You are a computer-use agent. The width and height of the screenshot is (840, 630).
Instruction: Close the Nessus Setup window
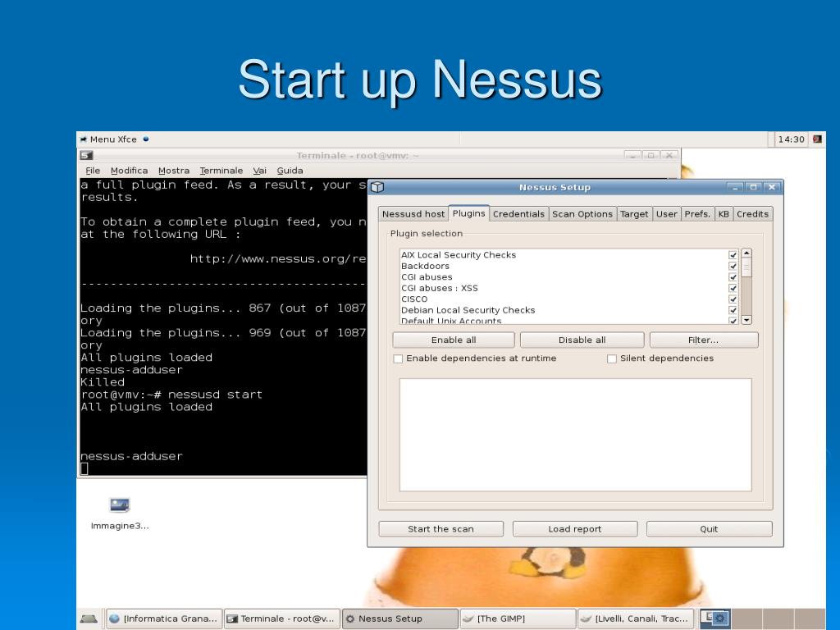point(771,187)
